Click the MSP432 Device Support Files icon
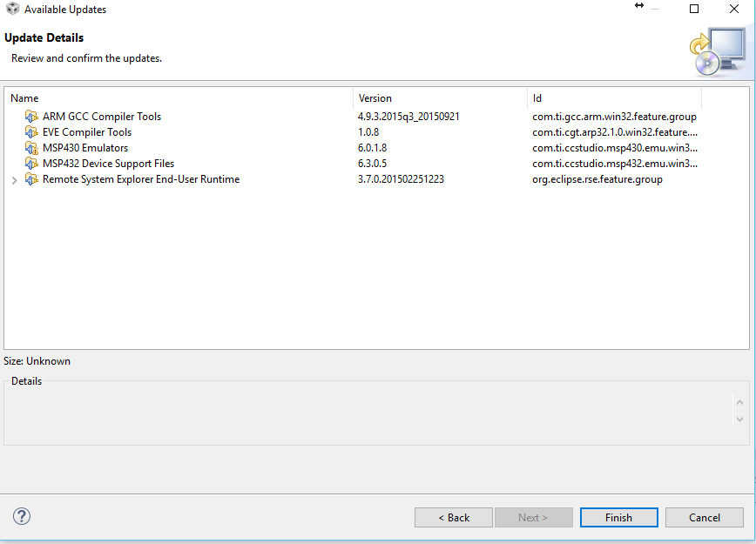756x544 pixels. (x=31, y=164)
